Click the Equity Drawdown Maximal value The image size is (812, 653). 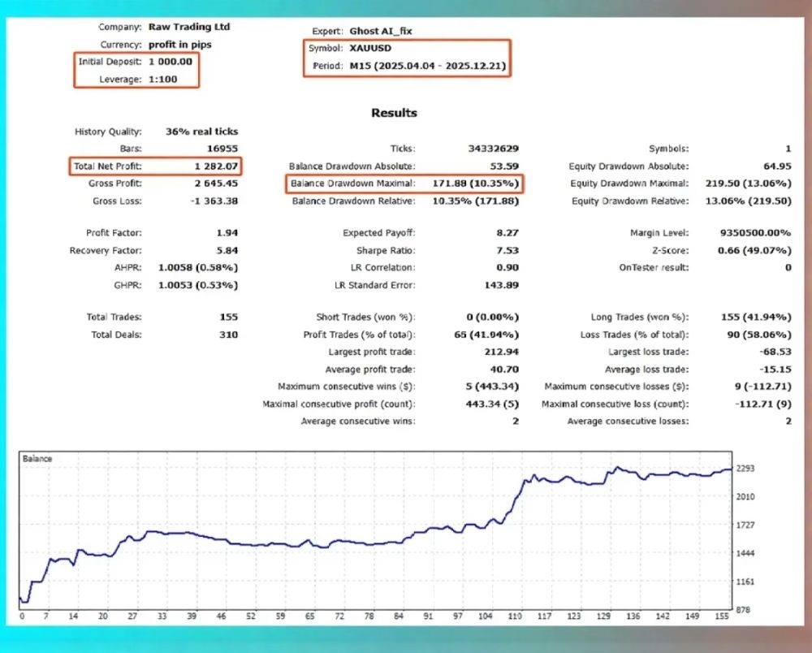(x=754, y=184)
